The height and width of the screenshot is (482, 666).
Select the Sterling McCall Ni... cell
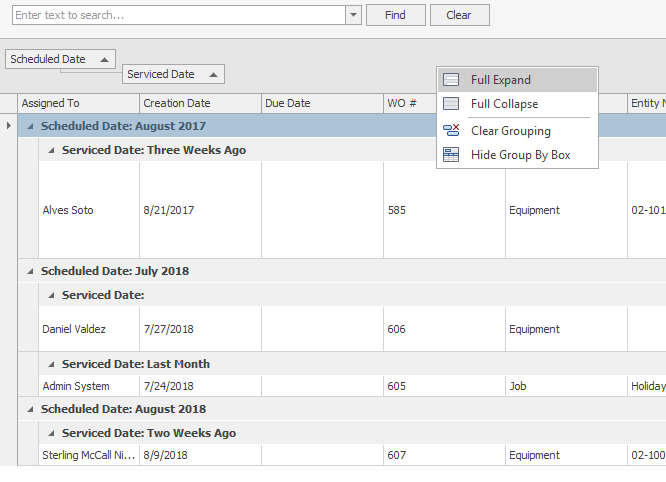89,455
